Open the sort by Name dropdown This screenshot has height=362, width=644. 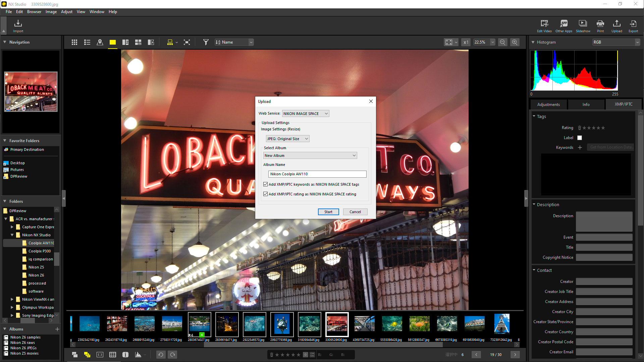pyautogui.click(x=234, y=42)
